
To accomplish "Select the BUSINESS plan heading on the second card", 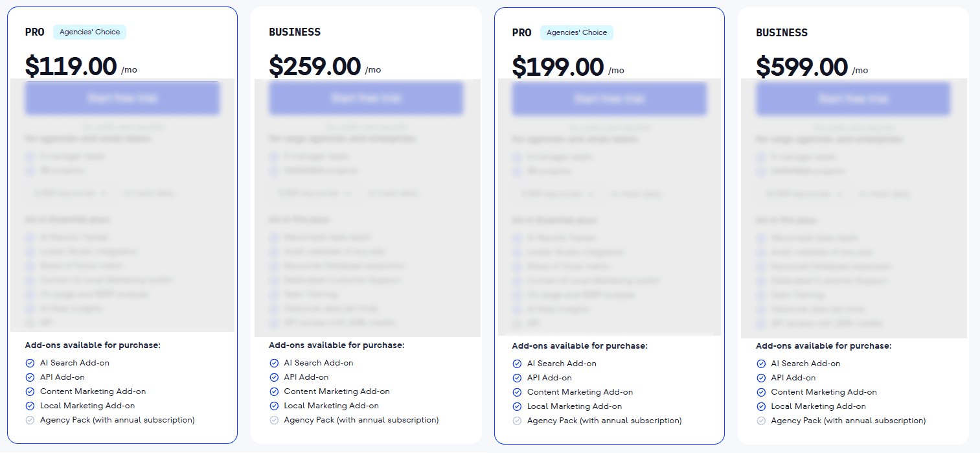I will coord(295,31).
